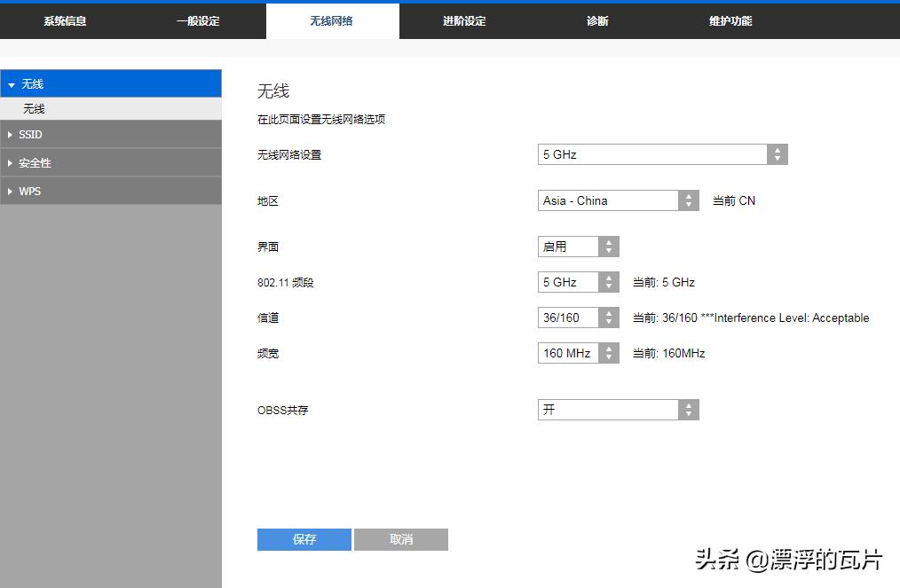Open the 界面 启用 dropdown
Viewport: 900px width, 588px height.
[578, 247]
